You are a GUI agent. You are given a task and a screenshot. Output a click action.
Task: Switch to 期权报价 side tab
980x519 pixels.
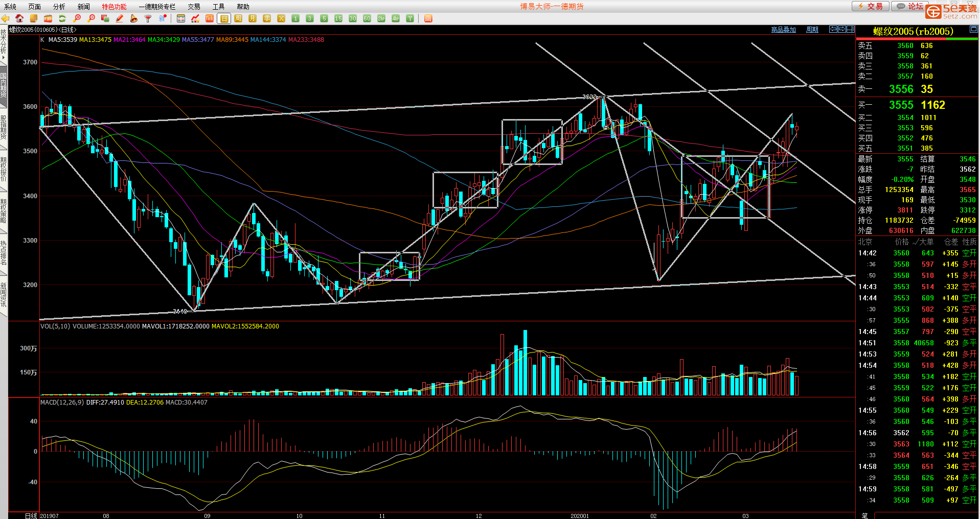(4, 170)
